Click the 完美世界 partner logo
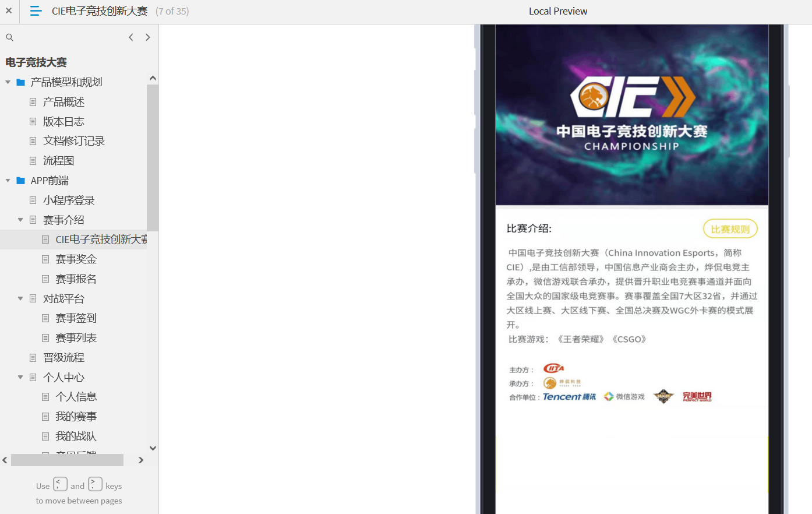 697,397
